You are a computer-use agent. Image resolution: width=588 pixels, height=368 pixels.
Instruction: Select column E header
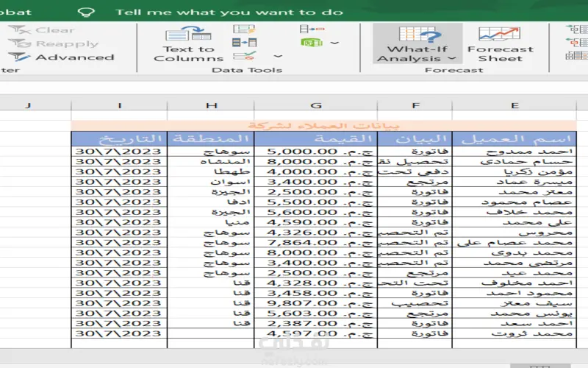[x=514, y=105]
